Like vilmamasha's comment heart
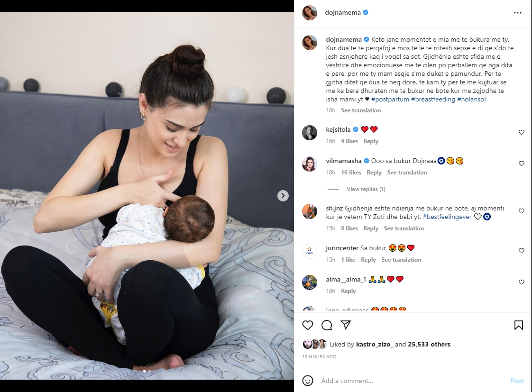The image size is (532, 392). pyautogui.click(x=522, y=164)
